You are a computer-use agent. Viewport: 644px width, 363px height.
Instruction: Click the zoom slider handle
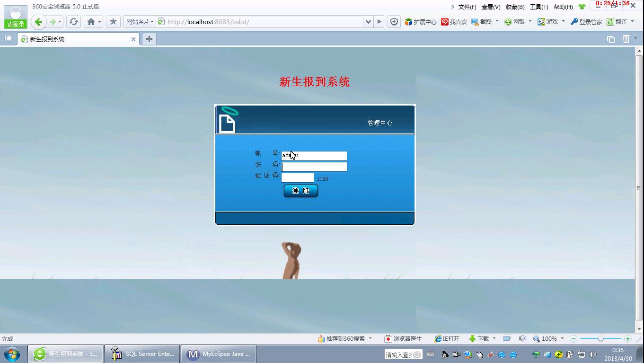pyautogui.click(x=600, y=339)
